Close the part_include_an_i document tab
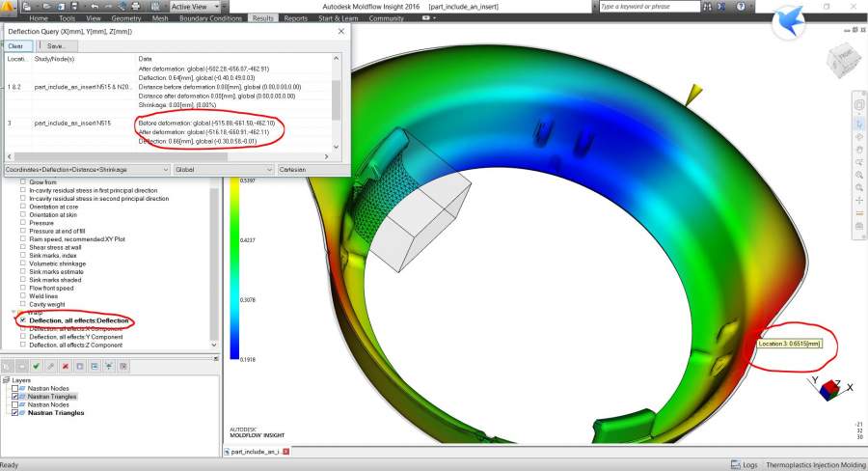The width and height of the screenshot is (868, 471). tap(286, 452)
